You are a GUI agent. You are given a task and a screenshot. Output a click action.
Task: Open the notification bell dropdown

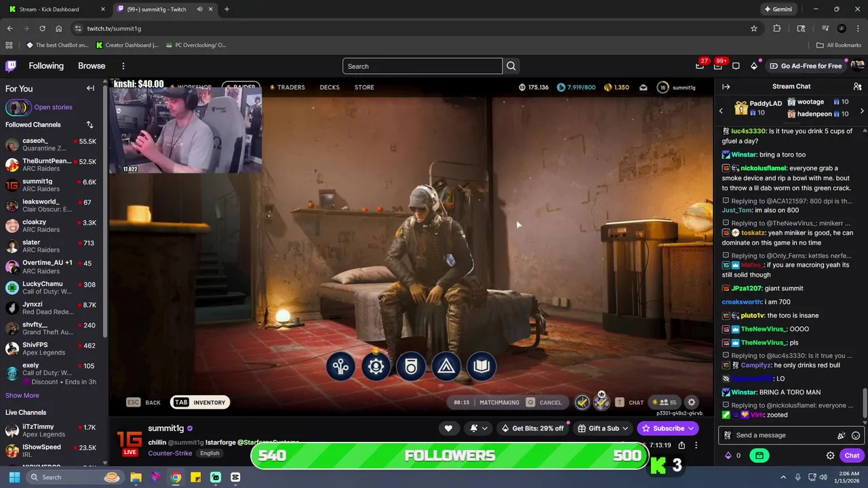click(478, 428)
